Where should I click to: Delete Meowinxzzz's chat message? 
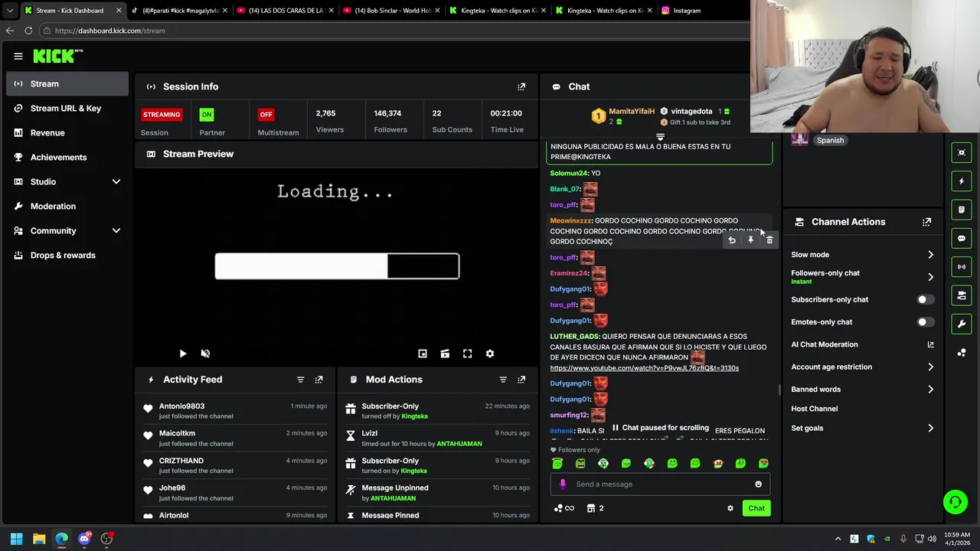pyautogui.click(x=769, y=240)
